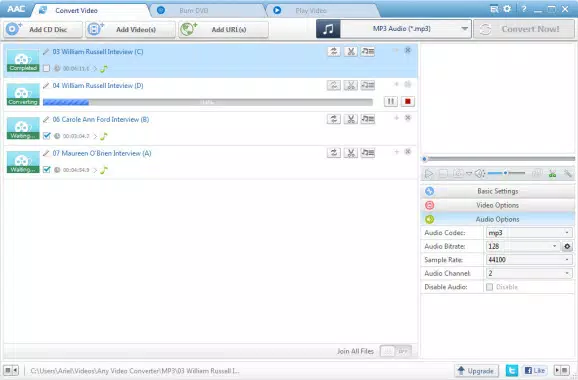Open the Audio Options section

[x=498, y=219]
